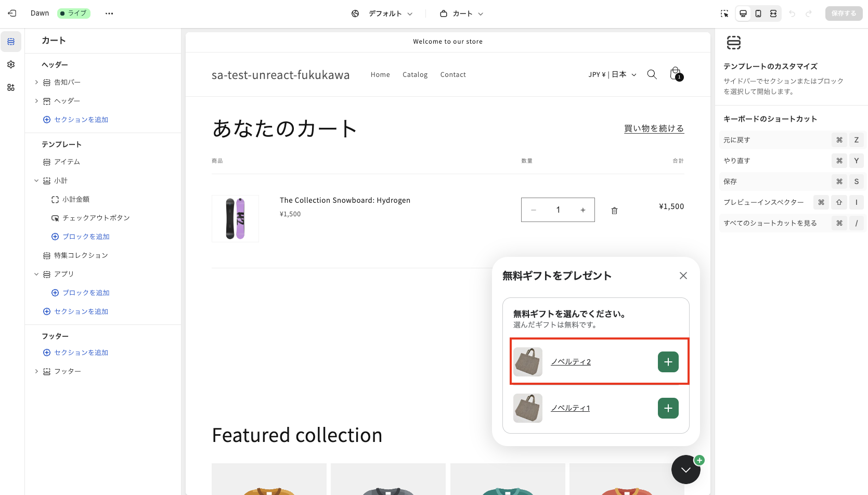This screenshot has width=868, height=495.
Task: Expand the 告知バー section in sidebar
Action: click(36, 82)
